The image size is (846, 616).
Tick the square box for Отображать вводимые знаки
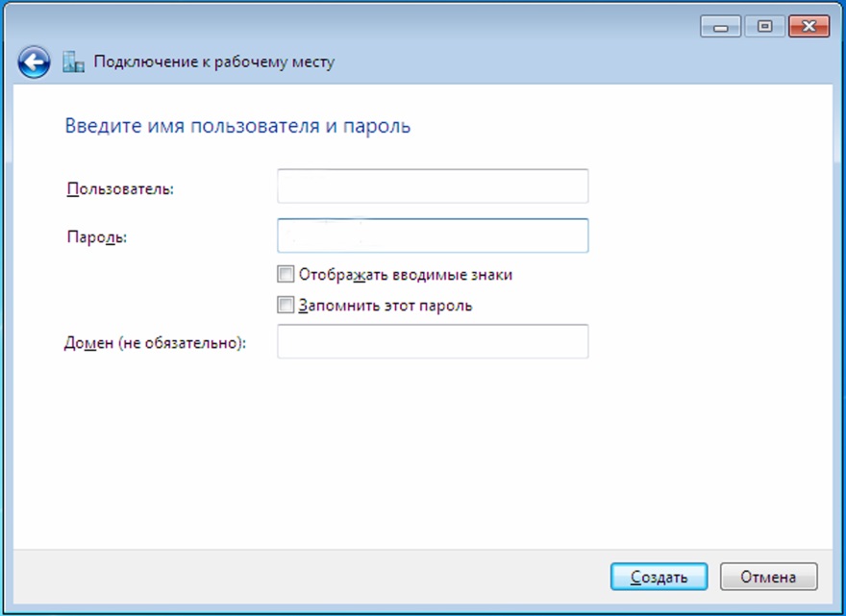point(286,275)
